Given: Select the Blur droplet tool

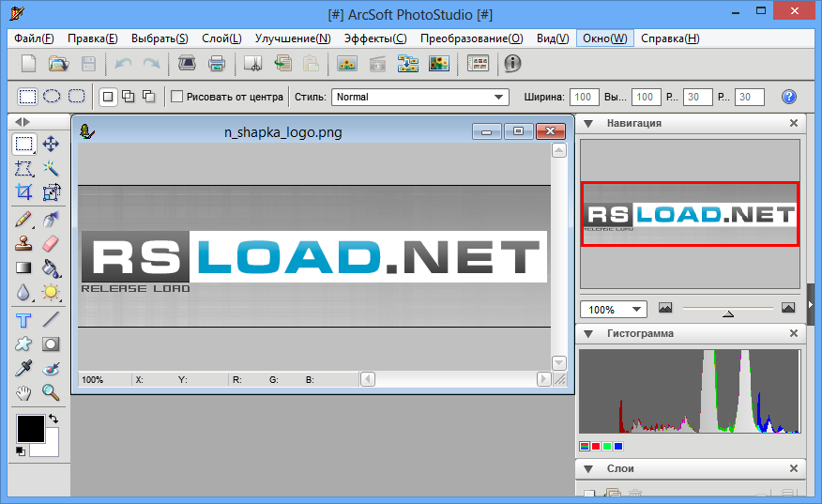Looking at the screenshot, I should click(23, 293).
